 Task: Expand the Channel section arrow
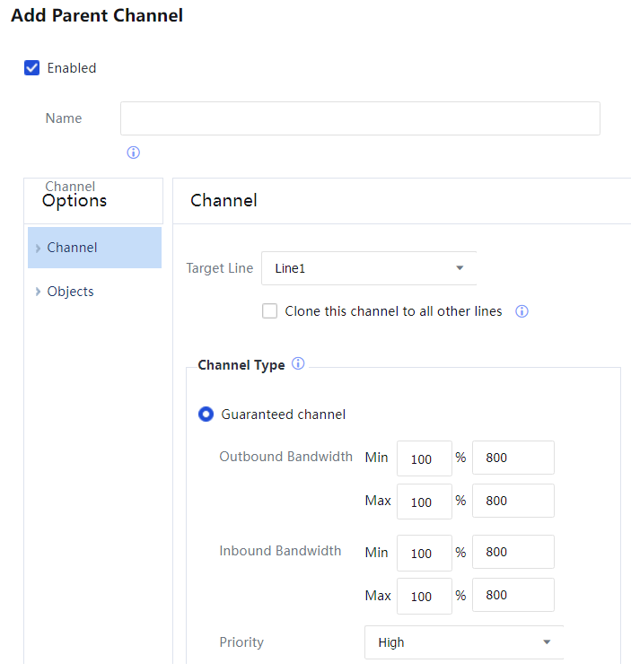tap(38, 249)
